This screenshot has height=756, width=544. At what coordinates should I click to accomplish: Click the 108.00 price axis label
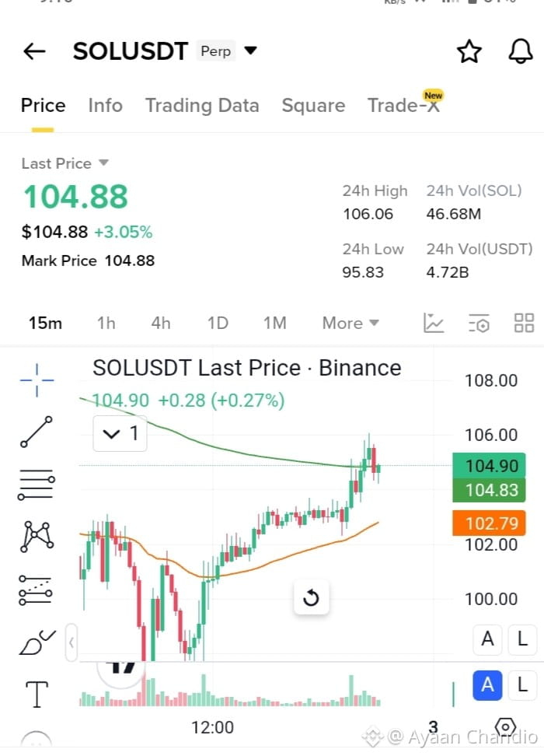[491, 381]
